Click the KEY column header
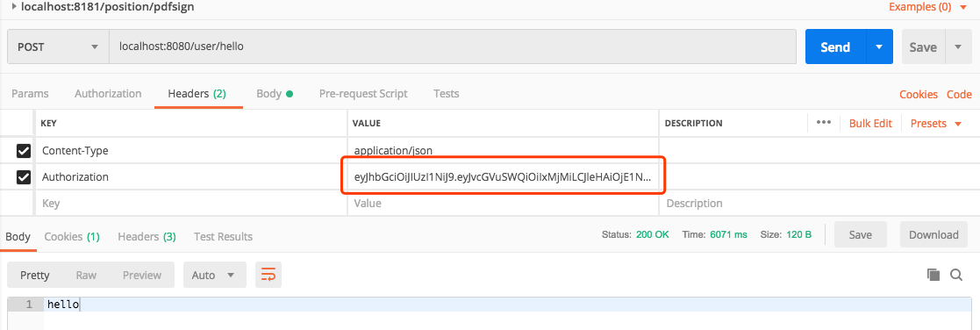 (x=48, y=123)
